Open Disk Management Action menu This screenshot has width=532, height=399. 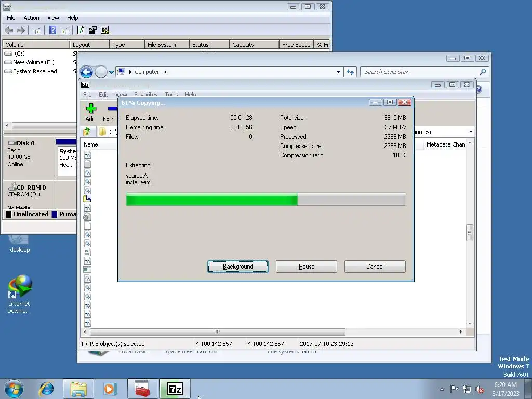(x=31, y=18)
